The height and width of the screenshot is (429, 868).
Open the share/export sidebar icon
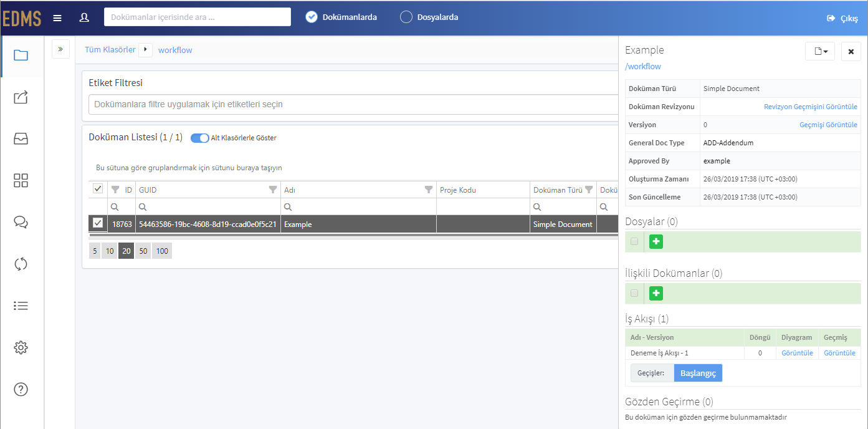point(21,97)
